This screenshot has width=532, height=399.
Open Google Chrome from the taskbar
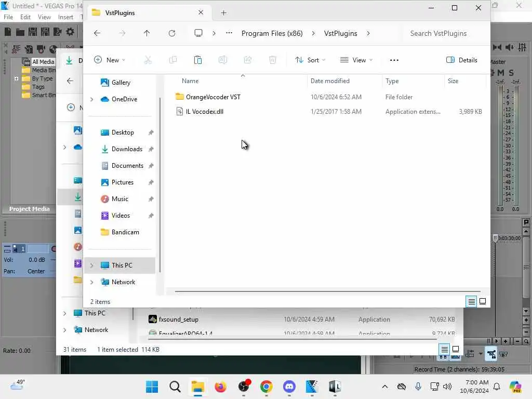pos(267,387)
